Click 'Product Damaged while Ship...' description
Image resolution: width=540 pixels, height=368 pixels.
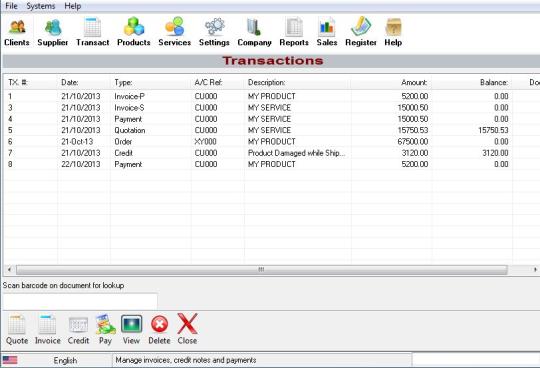coord(297,153)
